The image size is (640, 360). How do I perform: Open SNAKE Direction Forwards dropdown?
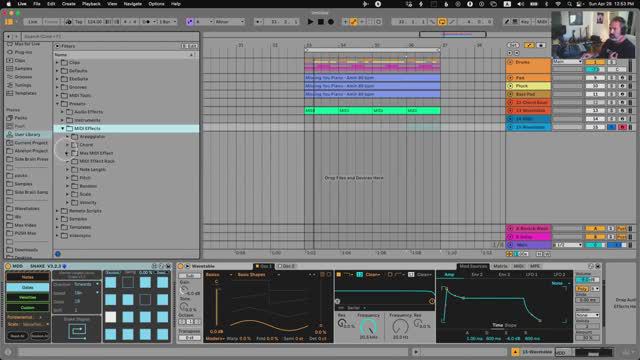point(87,284)
